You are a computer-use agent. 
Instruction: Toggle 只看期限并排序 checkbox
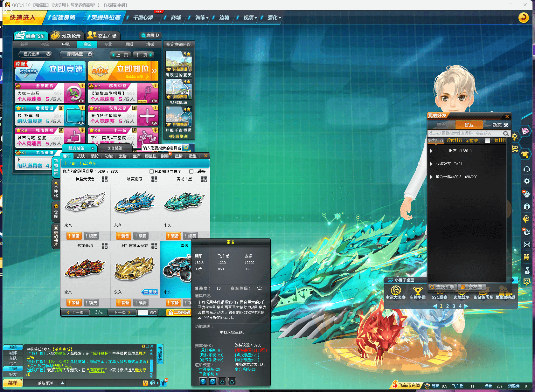pyautogui.click(x=151, y=172)
